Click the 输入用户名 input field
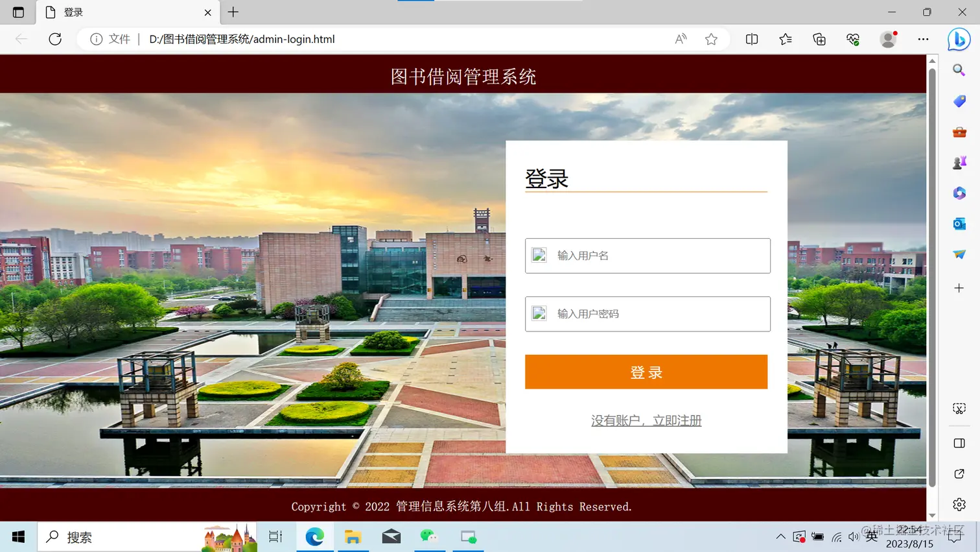Screen dimensions: 980x552 (x=647, y=255)
